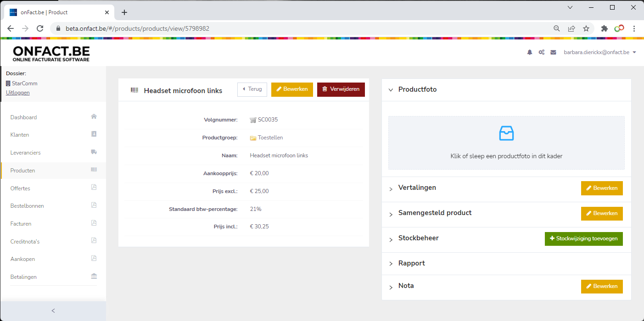Click the red Verwijderen button

[x=341, y=89]
